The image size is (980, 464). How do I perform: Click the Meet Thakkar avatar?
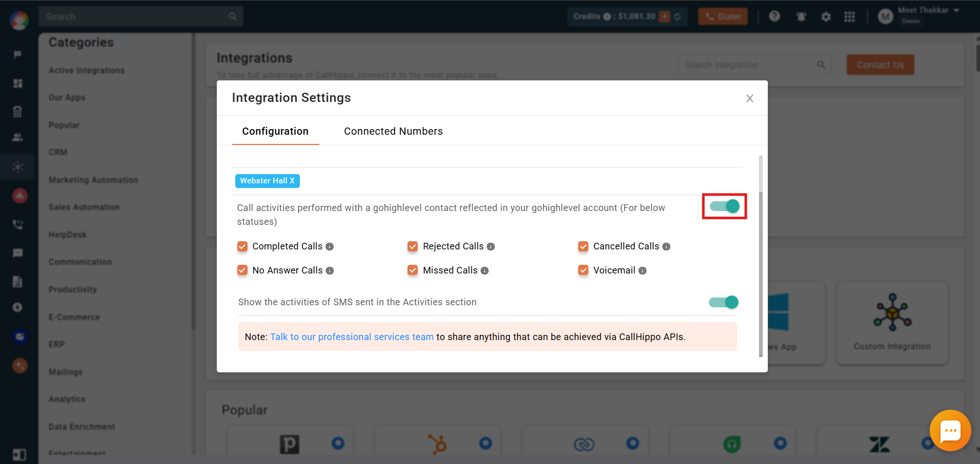(x=885, y=16)
